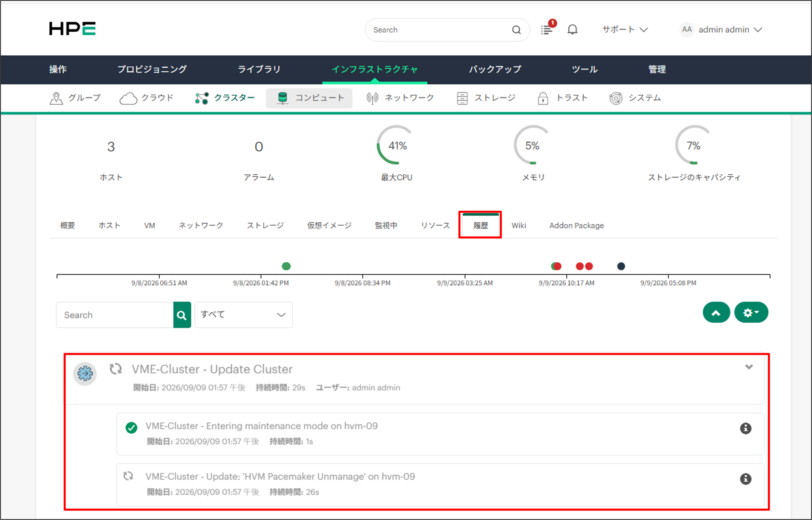Click the magnifier icon in the top search bar

pyautogui.click(x=516, y=30)
